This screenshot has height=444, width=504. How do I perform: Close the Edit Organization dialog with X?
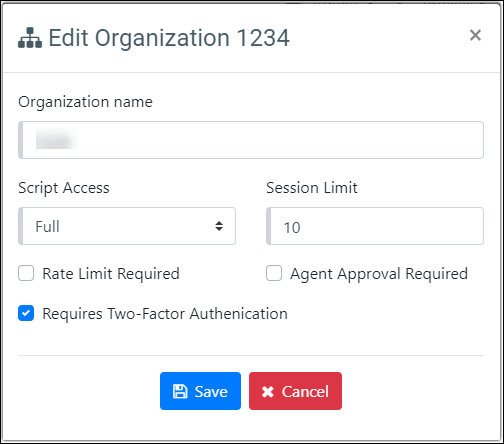click(475, 35)
